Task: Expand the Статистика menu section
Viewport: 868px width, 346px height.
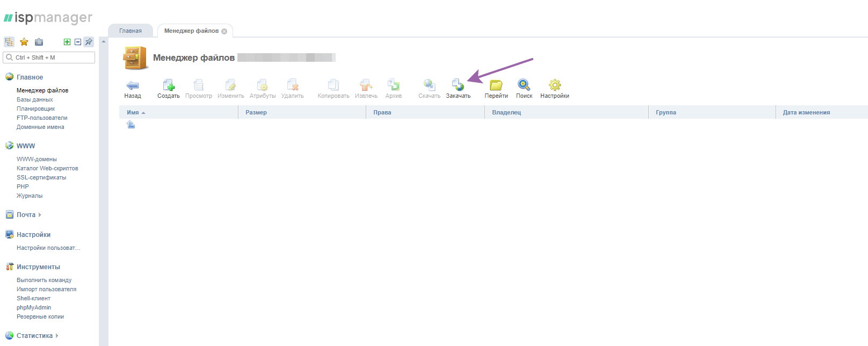Action: 35,336
